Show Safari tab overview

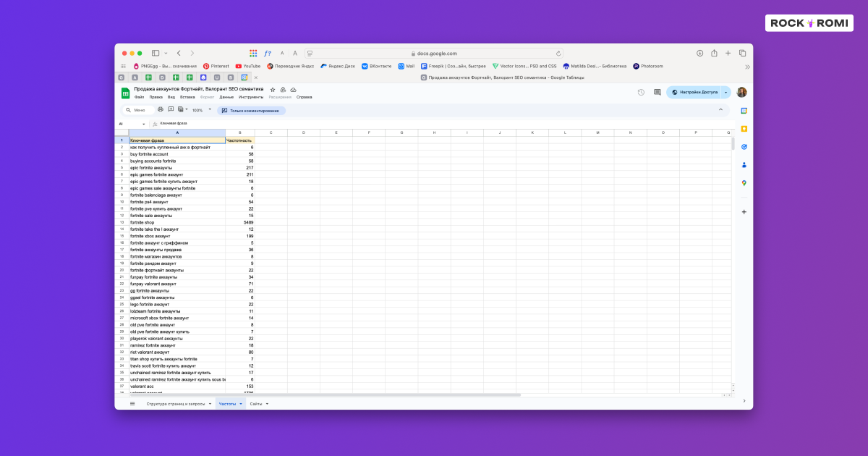click(741, 53)
